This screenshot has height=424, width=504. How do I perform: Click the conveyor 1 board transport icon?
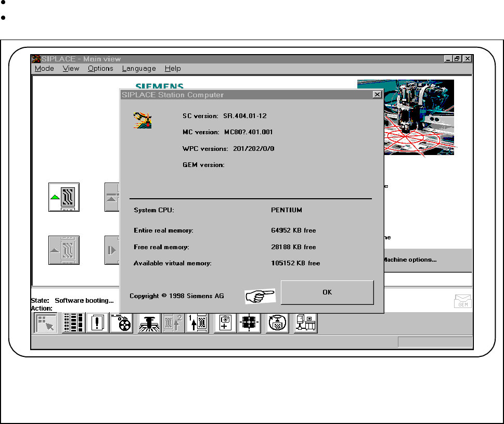[197, 323]
